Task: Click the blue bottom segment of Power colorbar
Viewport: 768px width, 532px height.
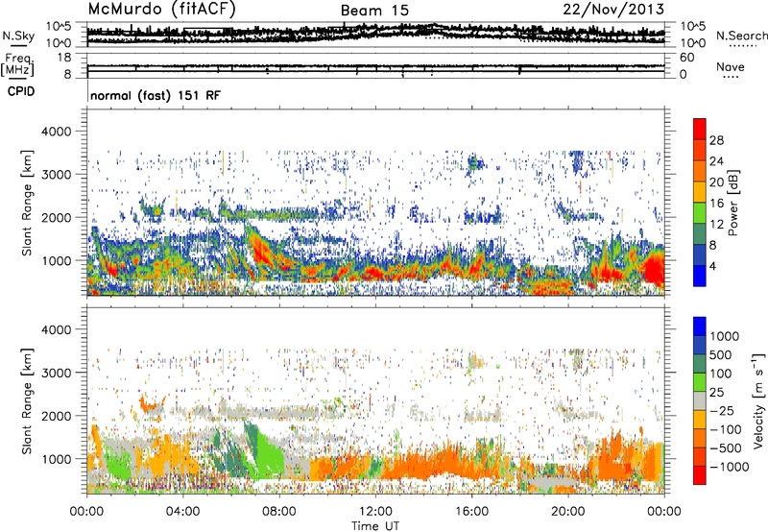Action: pyautogui.click(x=700, y=277)
